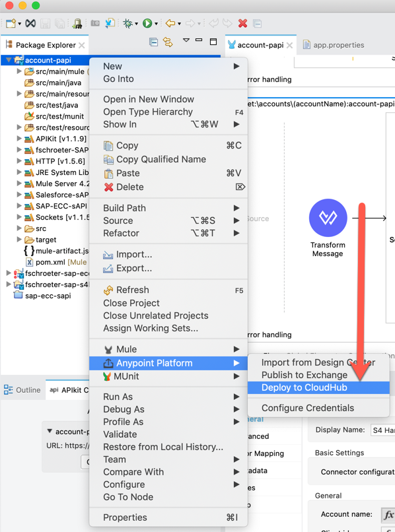Screen dimensions: 395x532
Task: Switch to the app.properties editor tab
Action: pos(333,45)
